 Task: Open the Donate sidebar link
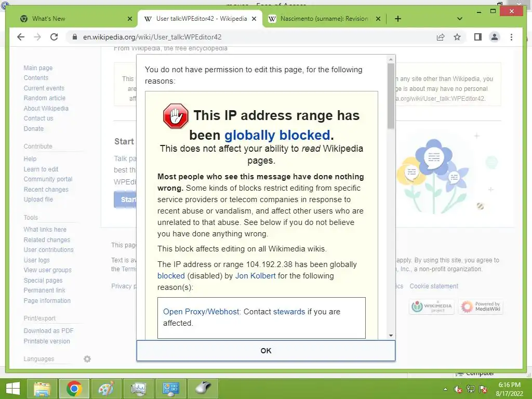pyautogui.click(x=34, y=129)
